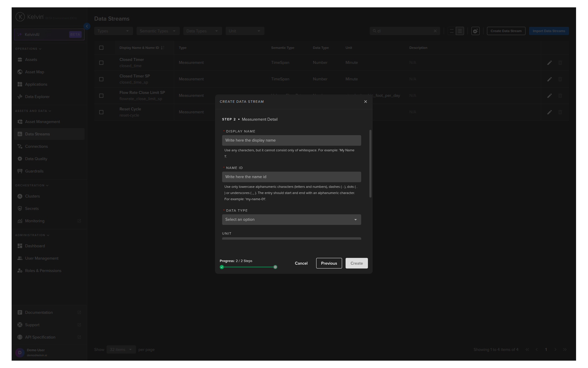This screenshot has height=368, width=588.
Task: Clear the search field with the X icon
Action: [x=435, y=31]
